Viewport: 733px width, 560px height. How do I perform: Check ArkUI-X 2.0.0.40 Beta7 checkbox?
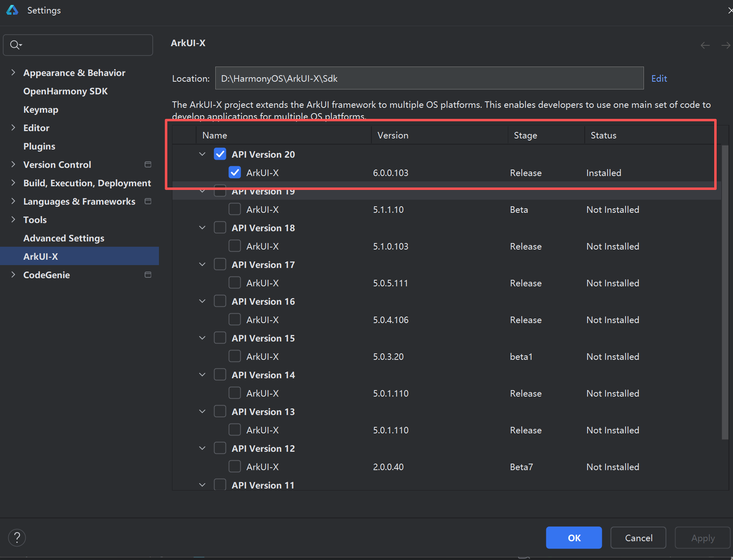click(235, 466)
